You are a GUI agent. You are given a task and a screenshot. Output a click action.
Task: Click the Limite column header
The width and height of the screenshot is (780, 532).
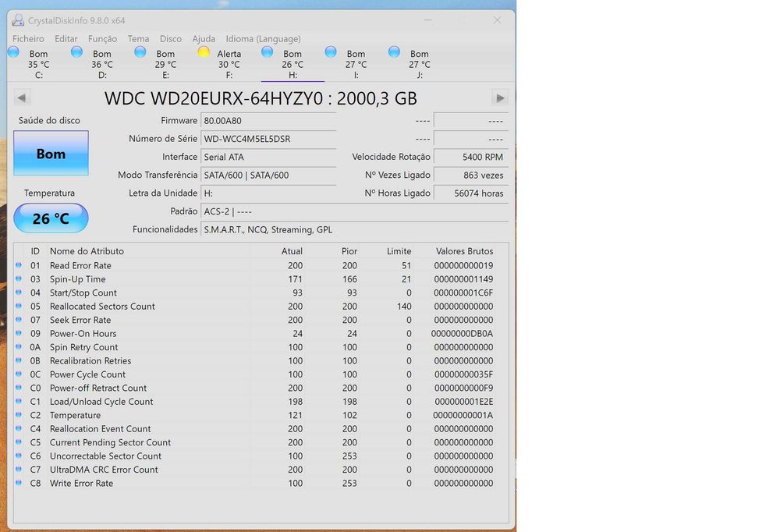click(x=399, y=251)
